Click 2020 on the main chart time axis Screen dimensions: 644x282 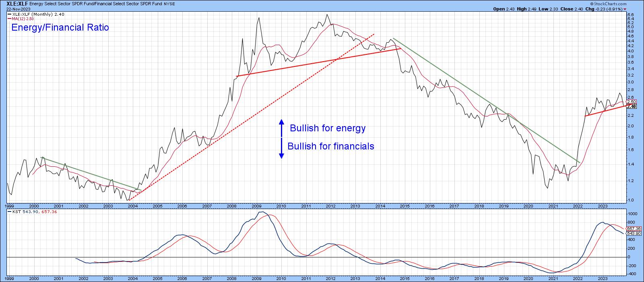[528, 205]
